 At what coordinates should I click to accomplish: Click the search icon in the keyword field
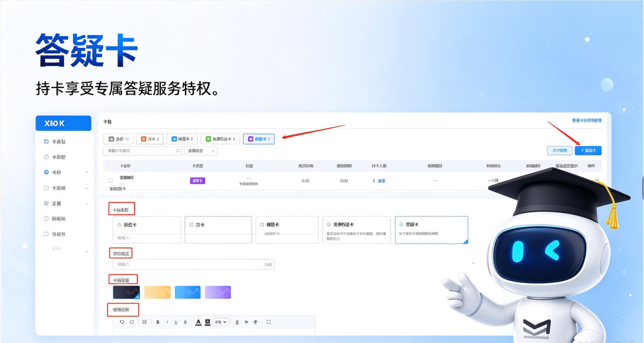click(x=178, y=151)
